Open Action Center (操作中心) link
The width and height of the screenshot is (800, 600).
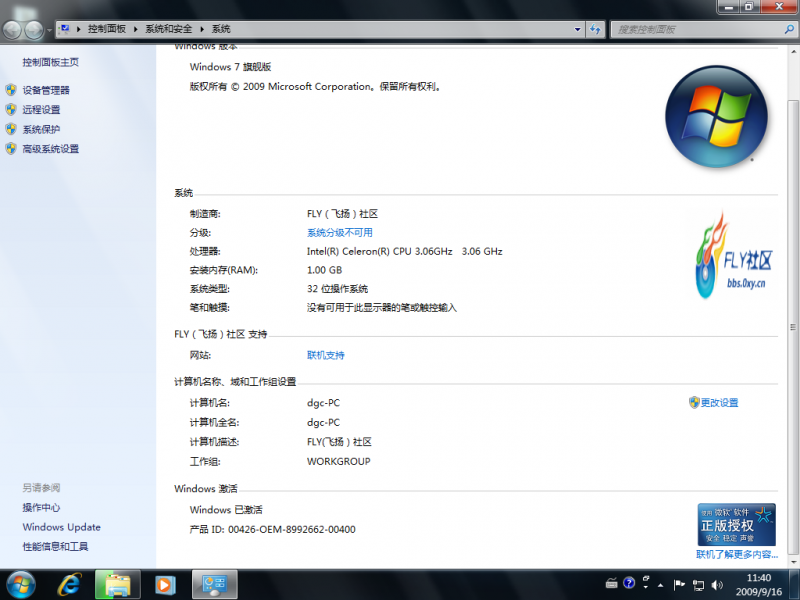click(41, 508)
